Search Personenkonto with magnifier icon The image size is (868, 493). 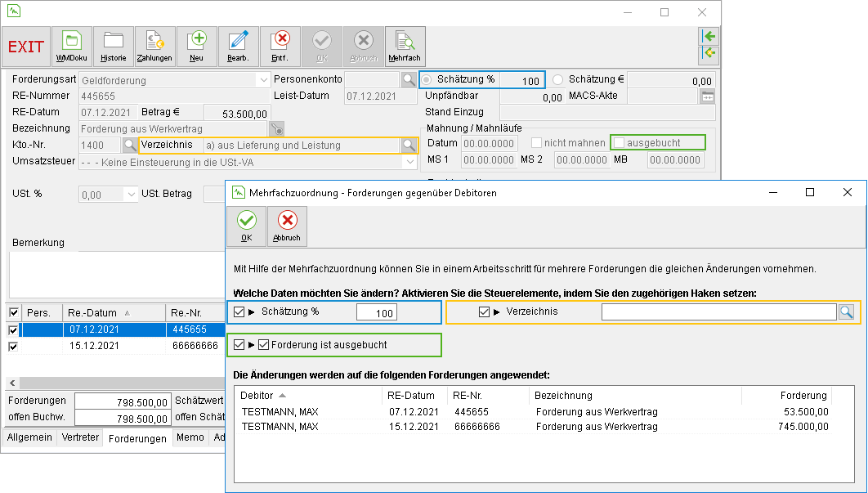[x=409, y=80]
